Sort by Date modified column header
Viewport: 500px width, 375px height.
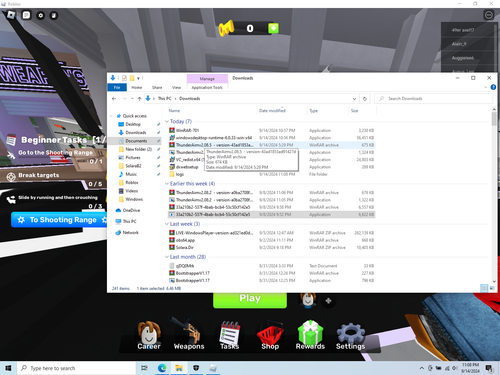(x=272, y=111)
